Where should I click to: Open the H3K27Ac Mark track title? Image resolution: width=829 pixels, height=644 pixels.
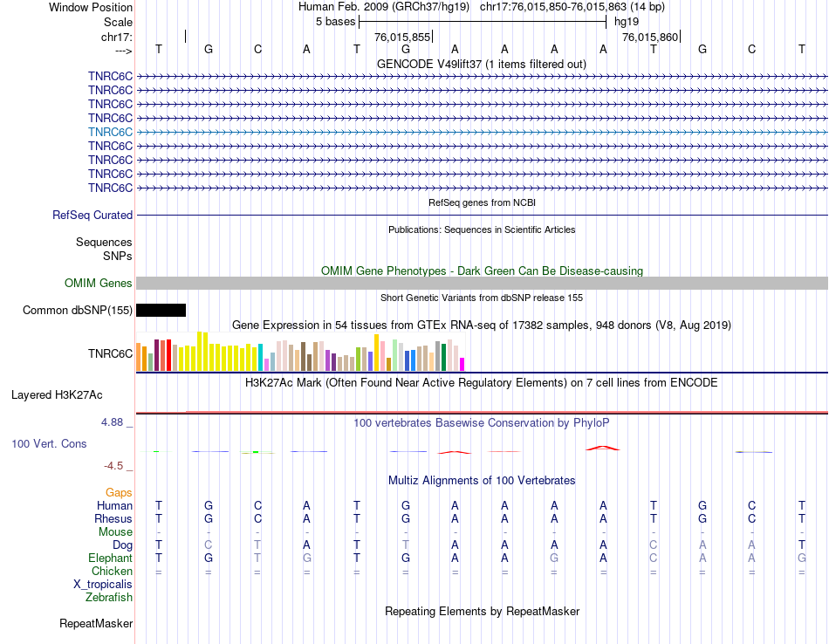482,383
